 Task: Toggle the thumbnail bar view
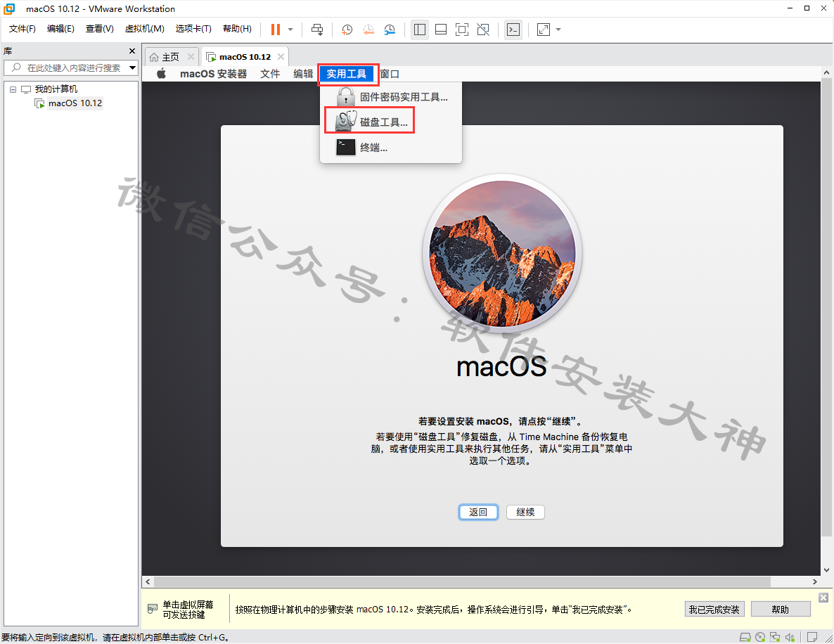click(441, 30)
